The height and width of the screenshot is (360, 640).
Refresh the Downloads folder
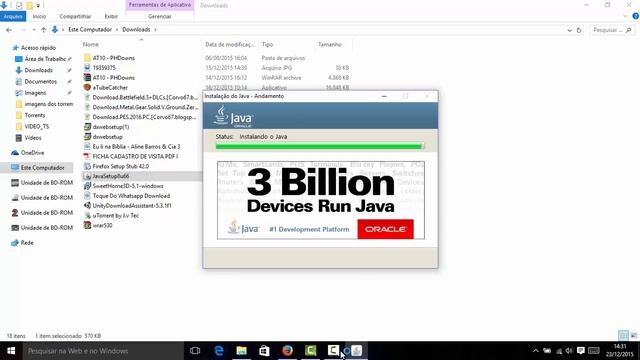(579, 30)
